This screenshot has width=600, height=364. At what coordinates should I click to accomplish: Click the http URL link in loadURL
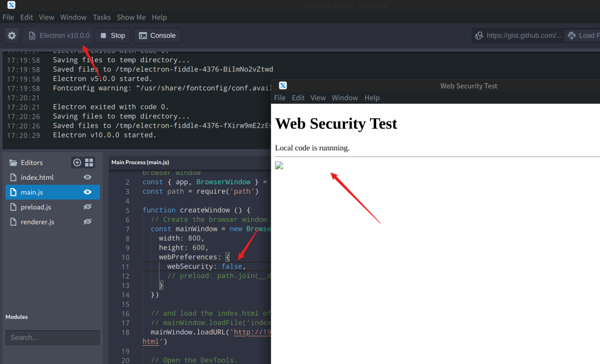pyautogui.click(x=252, y=332)
